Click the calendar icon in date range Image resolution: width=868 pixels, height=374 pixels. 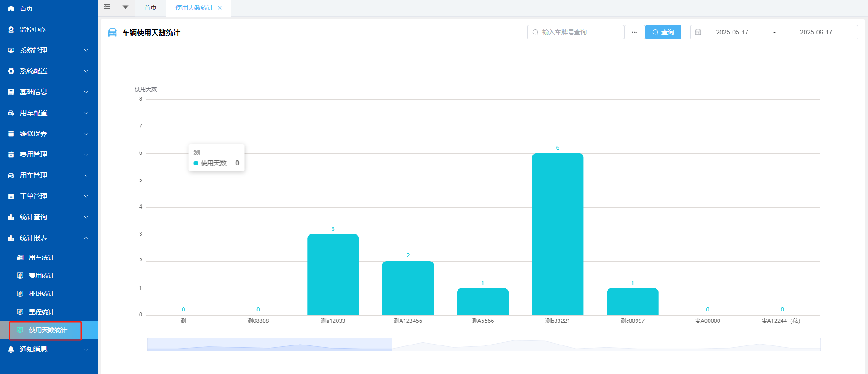pos(698,32)
